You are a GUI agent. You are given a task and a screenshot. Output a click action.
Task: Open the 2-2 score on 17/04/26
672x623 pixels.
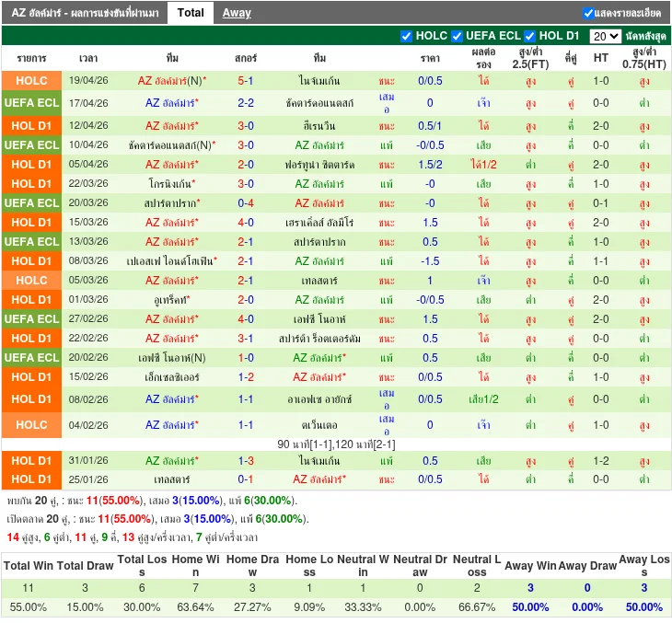[x=246, y=103]
